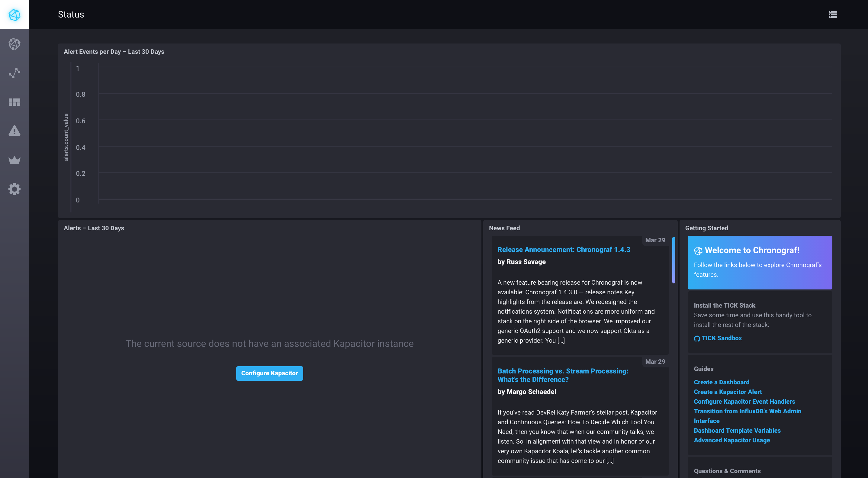The width and height of the screenshot is (868, 478).
Task: Click the GitHub icon beside TICK Sandbox
Action: pos(697,338)
